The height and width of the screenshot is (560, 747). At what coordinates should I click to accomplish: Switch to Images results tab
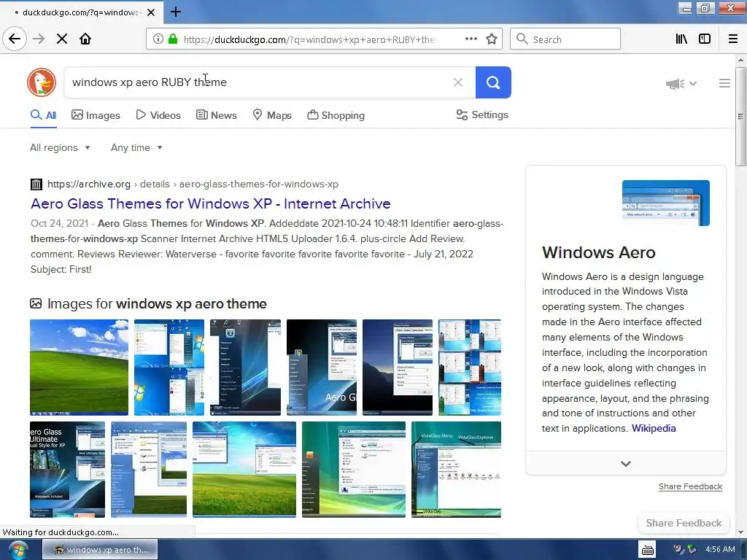pos(96,115)
